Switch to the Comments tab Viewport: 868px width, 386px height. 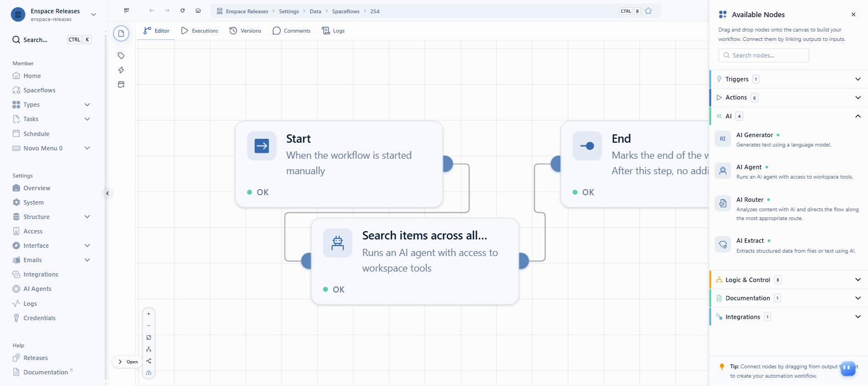(291, 30)
